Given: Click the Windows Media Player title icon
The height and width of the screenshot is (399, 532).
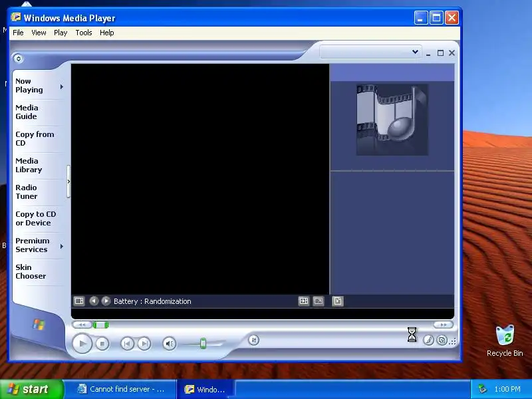Looking at the screenshot, I should click(15, 17).
